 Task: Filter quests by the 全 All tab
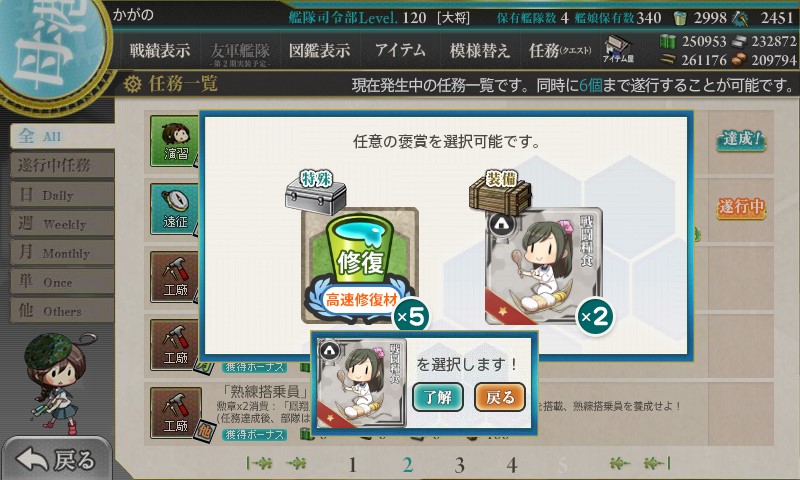pyautogui.click(x=62, y=136)
